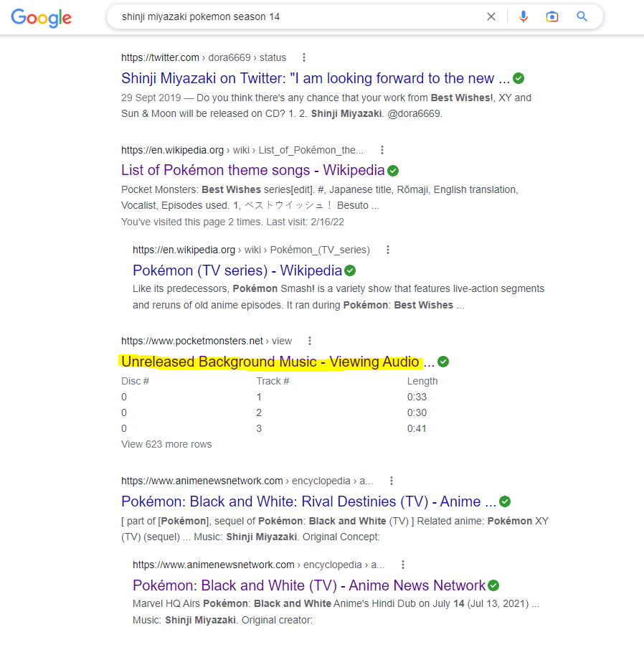The image size is (644, 655).
Task: Click green check beside Black and White (TV) title
Action: pyautogui.click(x=493, y=585)
